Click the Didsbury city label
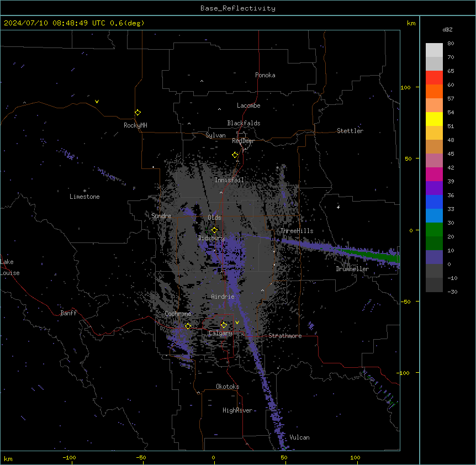The height and width of the screenshot is (465, 476). pyautogui.click(x=211, y=238)
